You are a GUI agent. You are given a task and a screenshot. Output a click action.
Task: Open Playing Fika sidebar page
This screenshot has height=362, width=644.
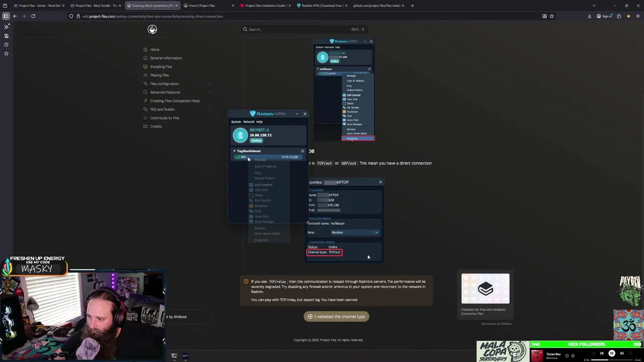point(159,75)
